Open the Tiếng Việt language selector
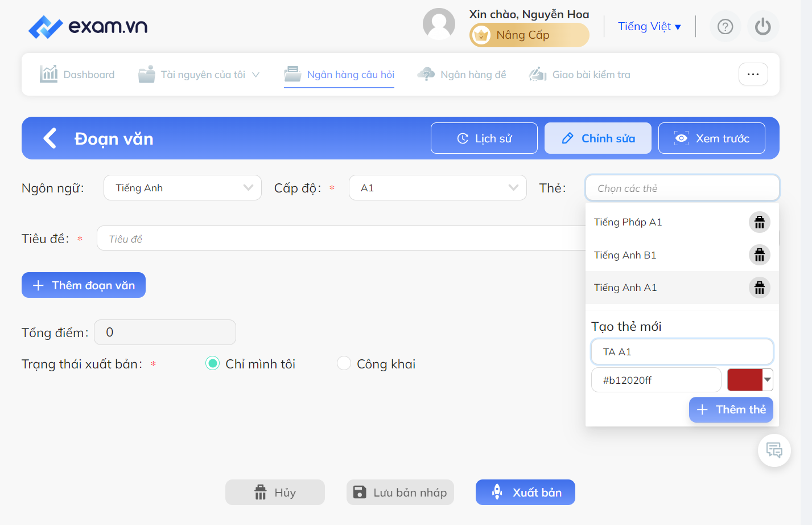Screen dimensions: 812x525 649,27
